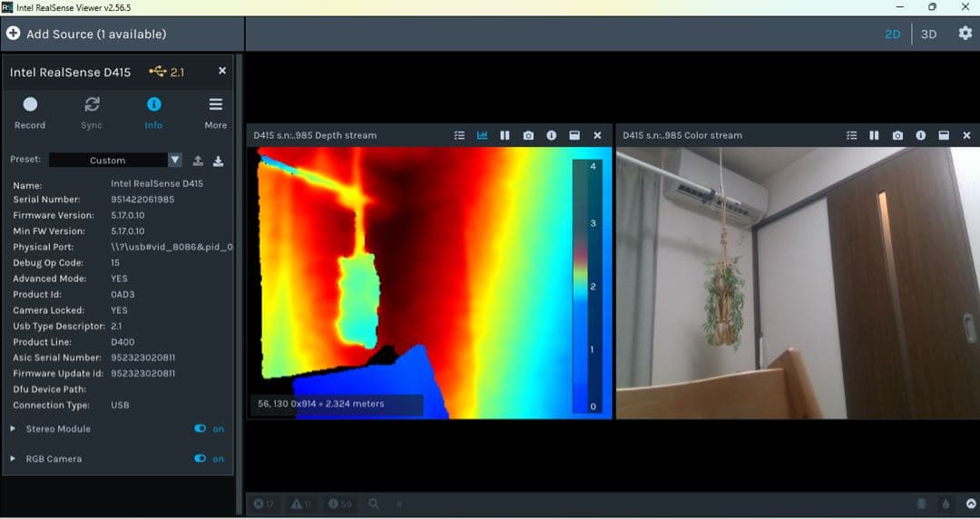Save current preset to file (download icon)

[x=218, y=161]
